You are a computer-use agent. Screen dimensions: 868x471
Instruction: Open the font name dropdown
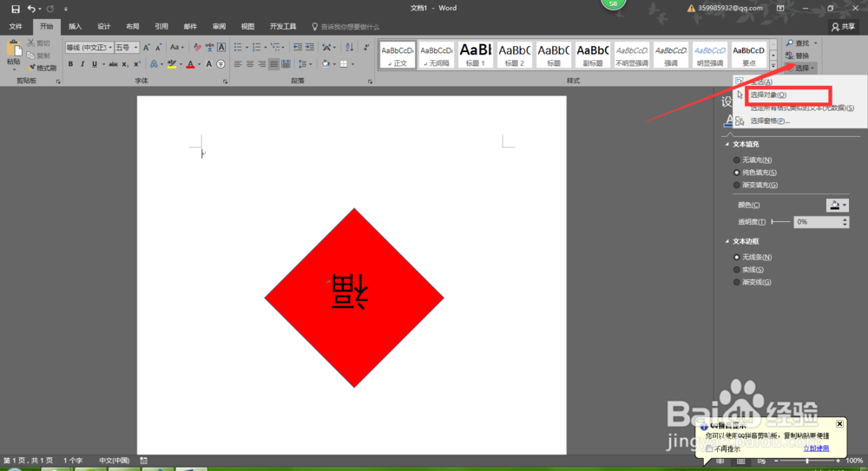pos(110,48)
